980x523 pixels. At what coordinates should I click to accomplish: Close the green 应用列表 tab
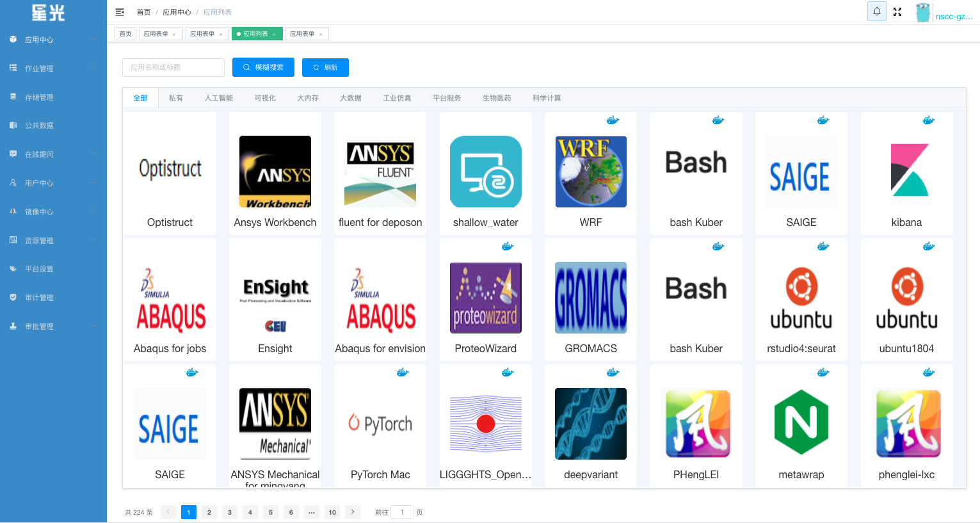coord(274,35)
